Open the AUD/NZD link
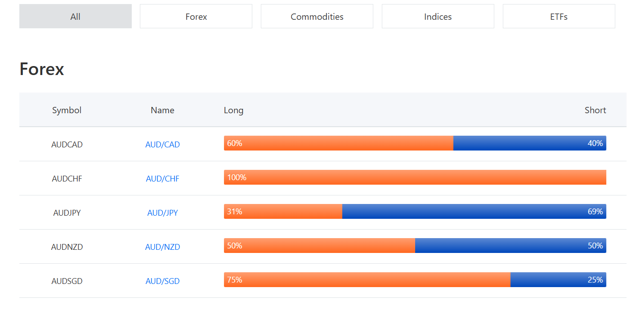 click(162, 247)
